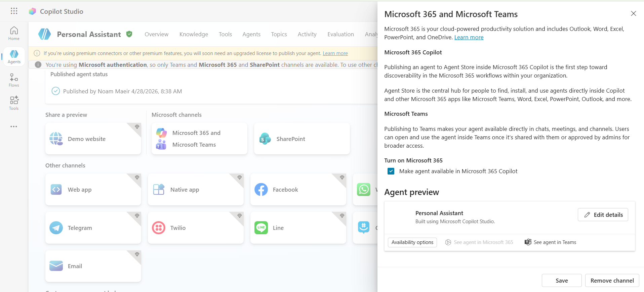
Task: Click the SharePoint channel icon
Action: [x=265, y=139]
